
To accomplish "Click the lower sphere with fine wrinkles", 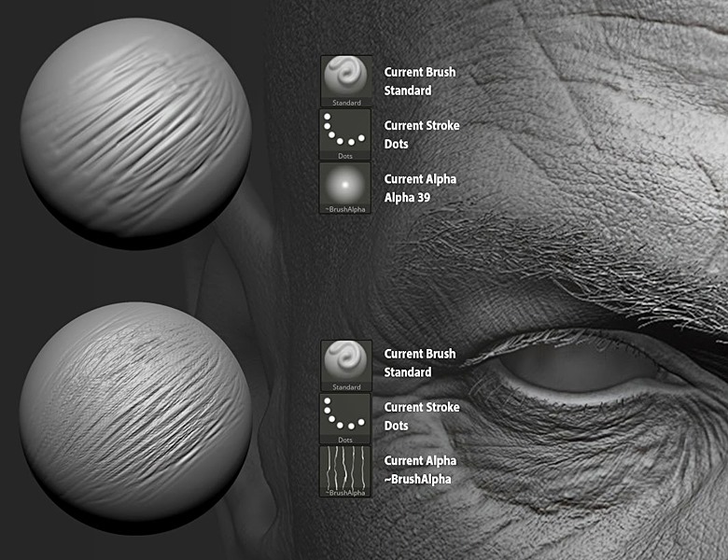I will tap(135, 418).
